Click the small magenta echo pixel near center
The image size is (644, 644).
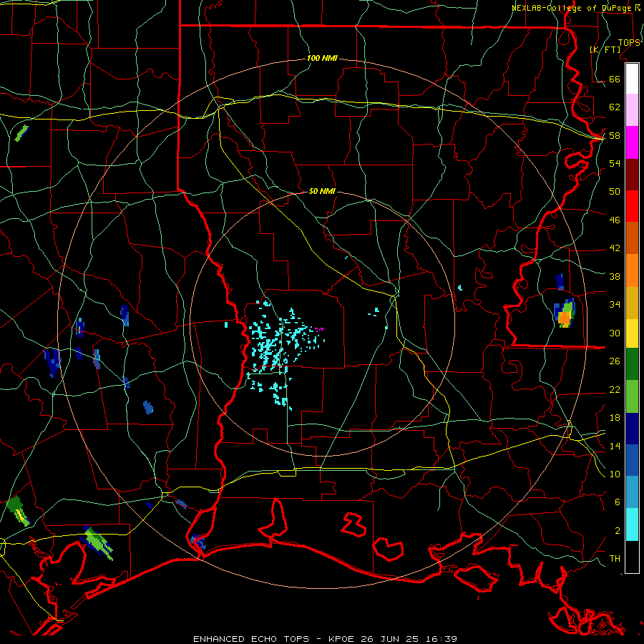click(x=319, y=328)
